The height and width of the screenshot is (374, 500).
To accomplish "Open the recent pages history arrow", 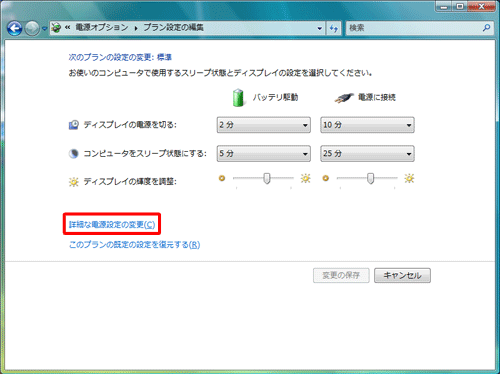I will (44, 29).
